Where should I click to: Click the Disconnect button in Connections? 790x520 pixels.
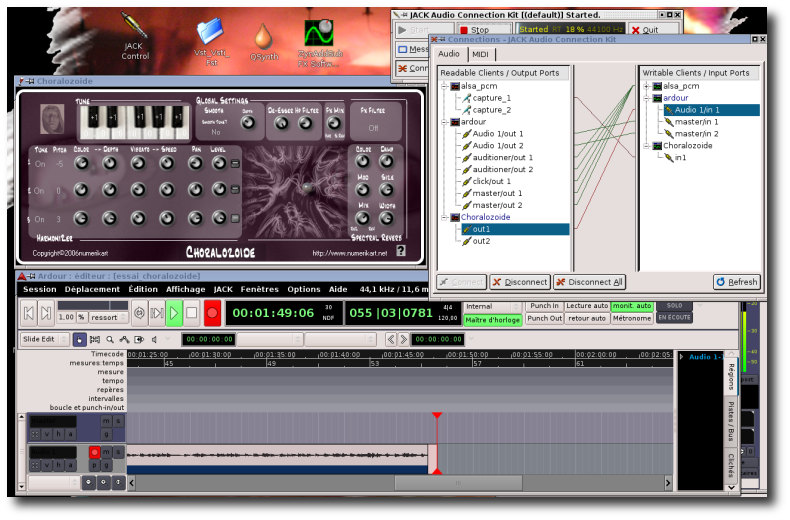pyautogui.click(x=520, y=283)
